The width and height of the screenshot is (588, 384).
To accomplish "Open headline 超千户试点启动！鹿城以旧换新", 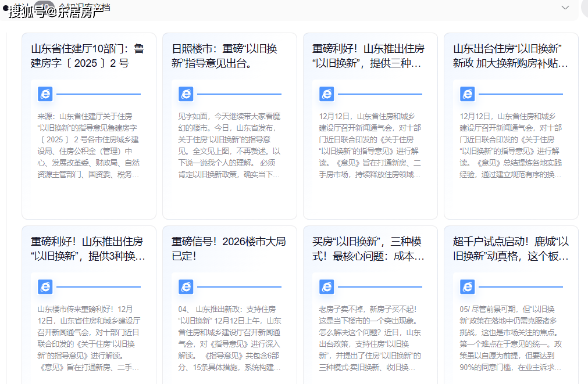I will (510, 249).
